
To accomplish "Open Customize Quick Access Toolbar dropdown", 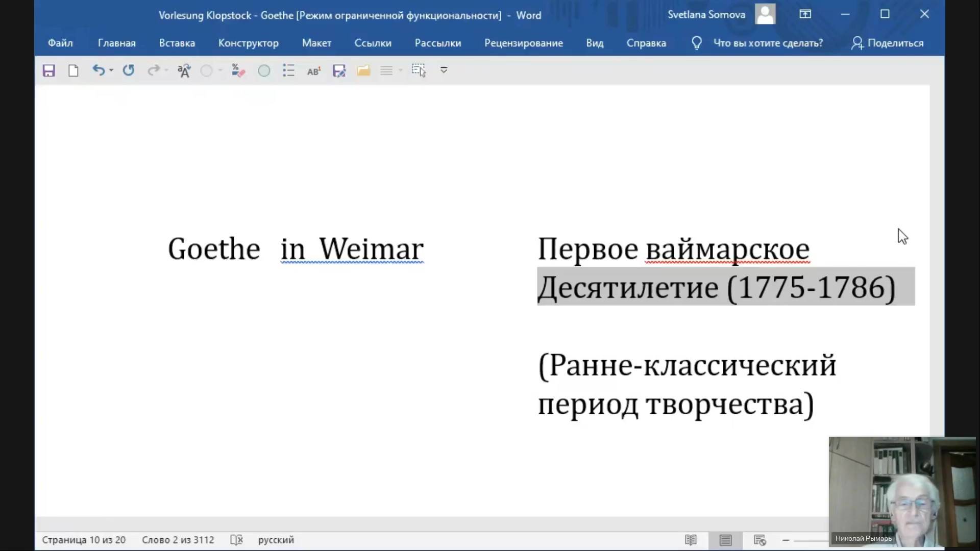I will pos(444,70).
